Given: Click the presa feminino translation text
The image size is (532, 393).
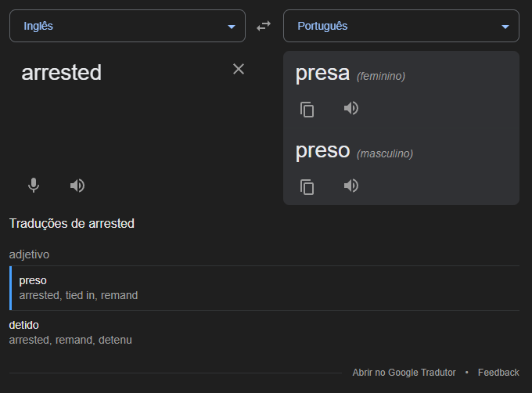Looking at the screenshot, I should click(350, 74).
